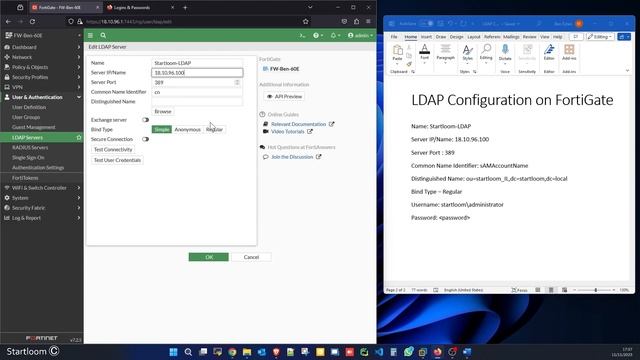Open the notifications bell menu
640x360 pixels.
(x=335, y=36)
